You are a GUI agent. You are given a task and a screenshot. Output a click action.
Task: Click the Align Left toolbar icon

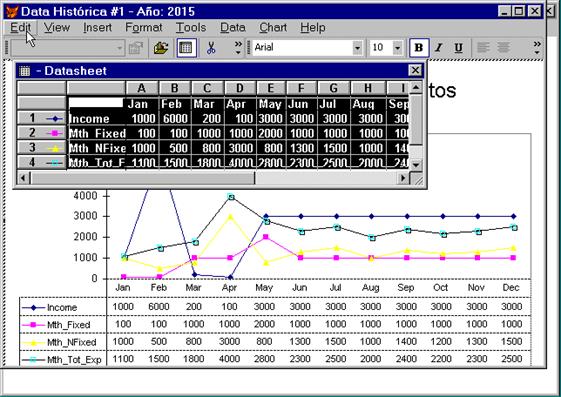pos(483,48)
